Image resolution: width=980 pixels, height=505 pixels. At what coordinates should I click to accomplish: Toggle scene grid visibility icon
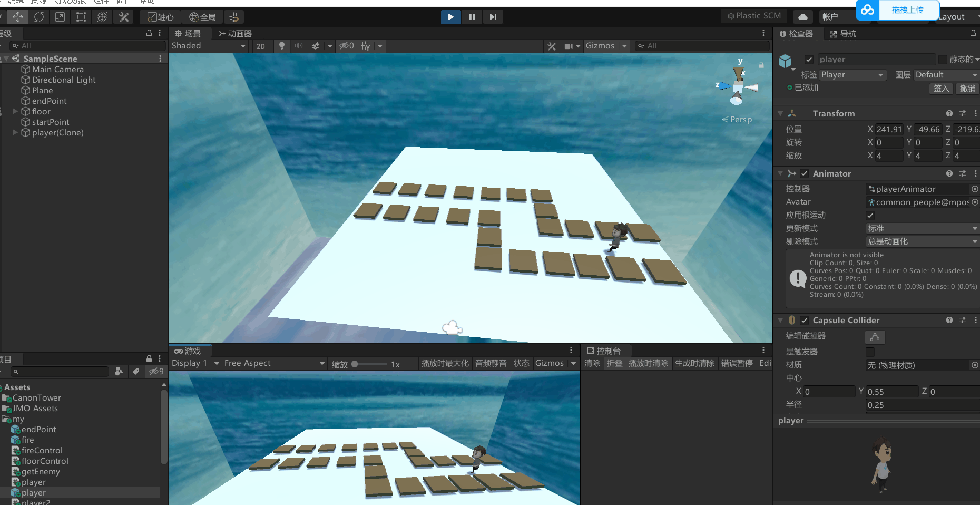(366, 46)
